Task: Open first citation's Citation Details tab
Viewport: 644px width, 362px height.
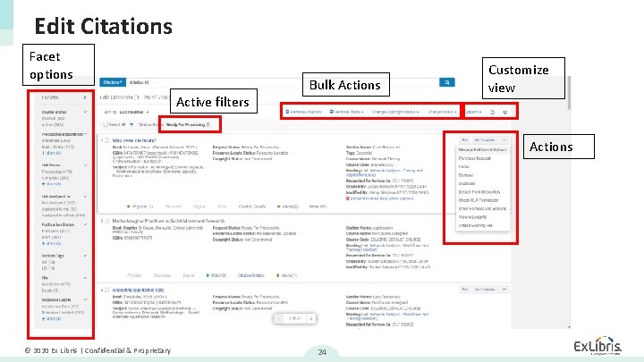Action: click(x=252, y=206)
